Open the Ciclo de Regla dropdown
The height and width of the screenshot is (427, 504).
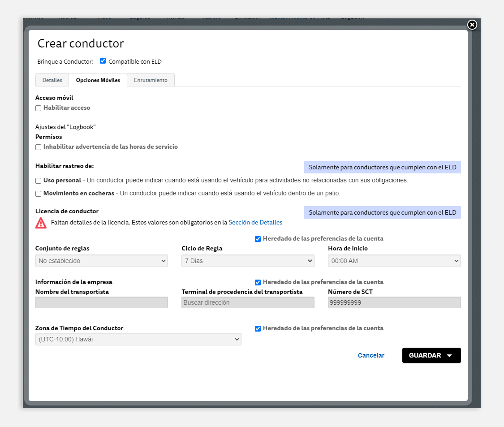pos(248,261)
